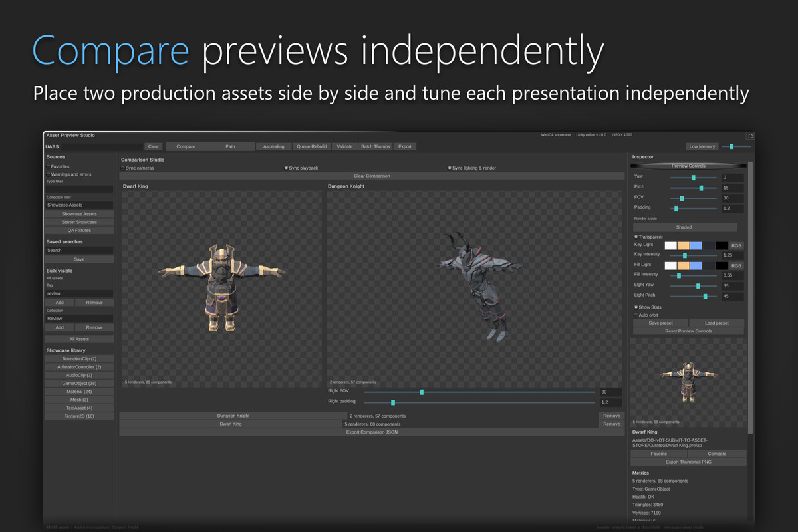Click the Low Memory button

point(702,146)
